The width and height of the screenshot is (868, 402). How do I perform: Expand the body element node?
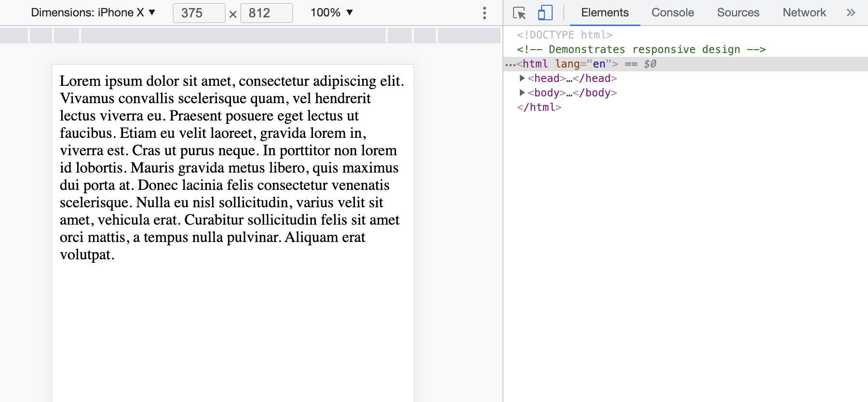(x=522, y=93)
